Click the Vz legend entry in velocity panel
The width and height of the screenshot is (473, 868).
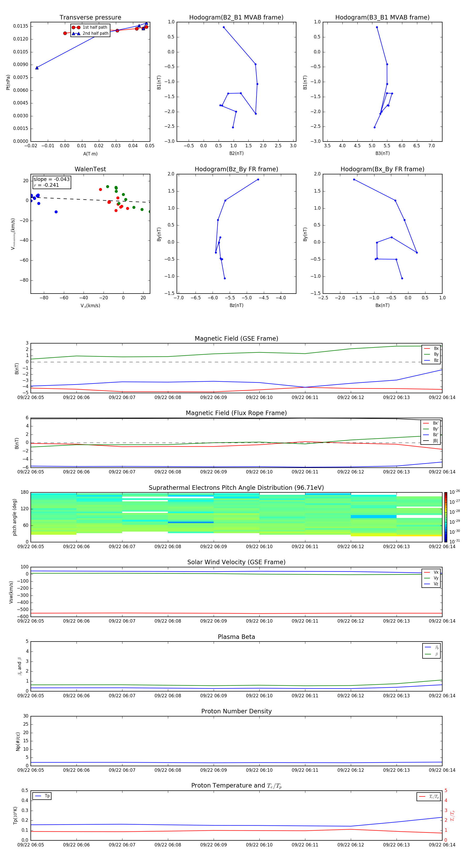(x=431, y=584)
